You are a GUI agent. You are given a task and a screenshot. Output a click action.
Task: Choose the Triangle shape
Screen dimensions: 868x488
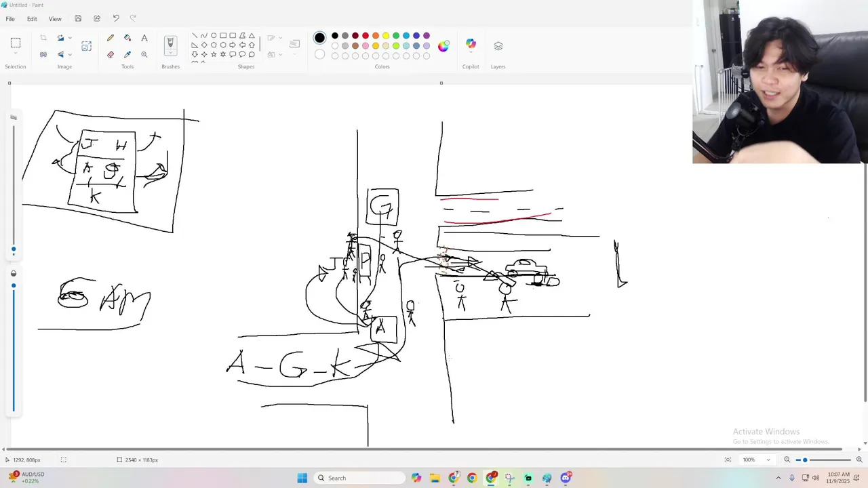[252, 35]
